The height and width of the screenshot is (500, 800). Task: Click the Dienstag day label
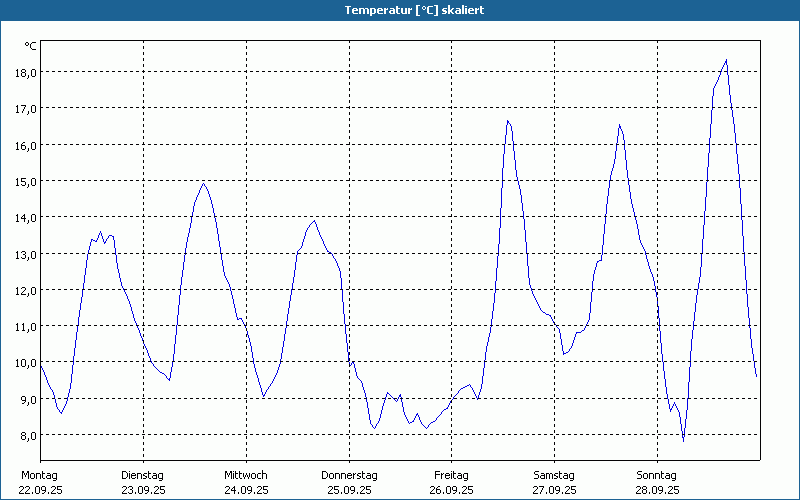(143, 475)
